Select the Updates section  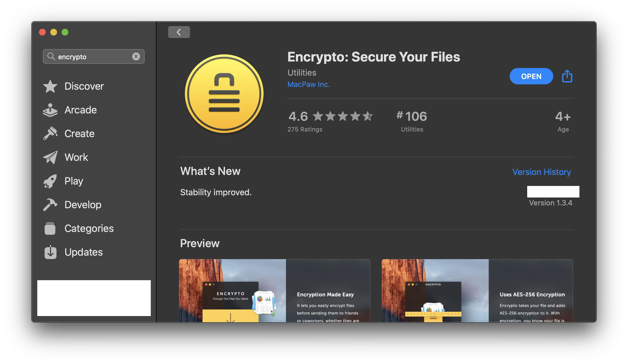(83, 251)
